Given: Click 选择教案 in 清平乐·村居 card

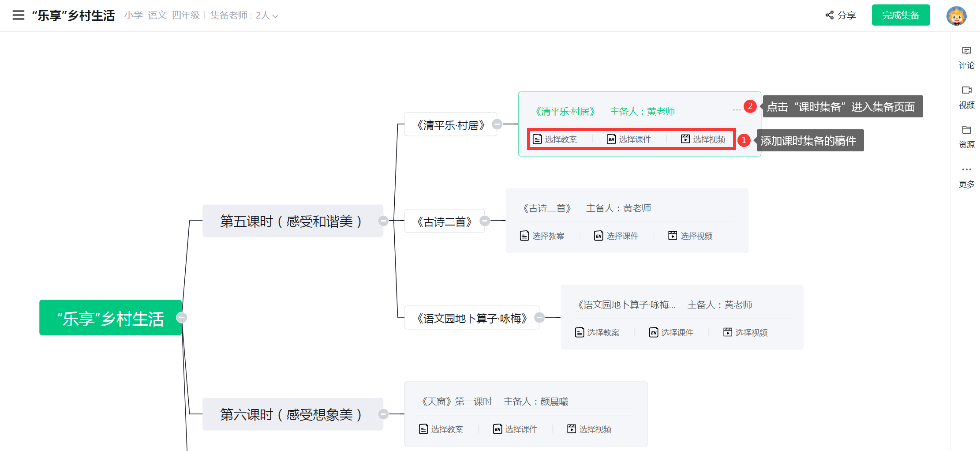Looking at the screenshot, I should click(x=555, y=139).
